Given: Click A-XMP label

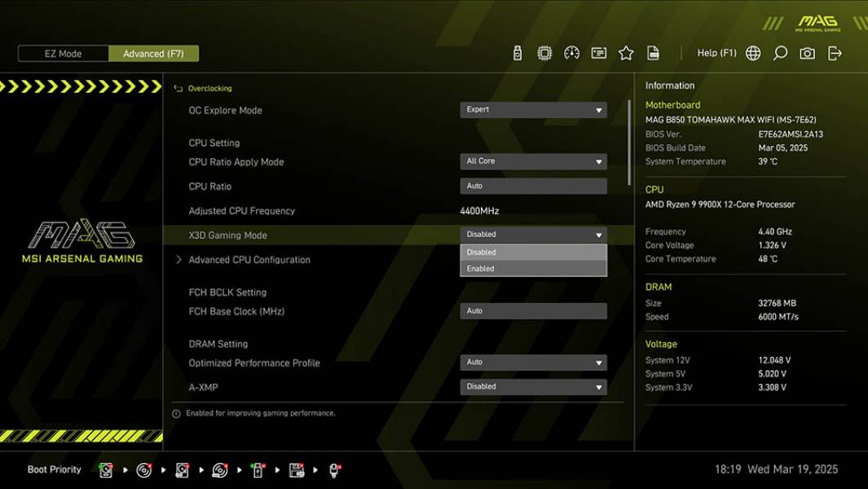Looking at the screenshot, I should coord(203,388).
